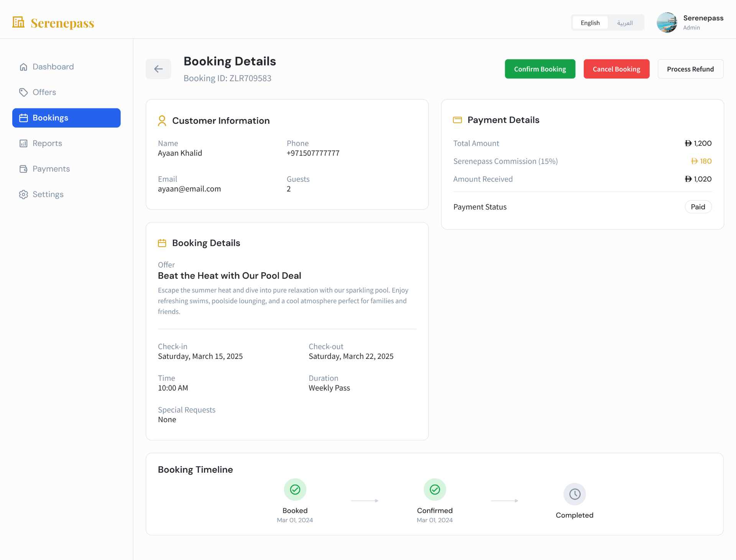The height and width of the screenshot is (560, 736).
Task: Click the Cancel Booking button
Action: coord(617,69)
